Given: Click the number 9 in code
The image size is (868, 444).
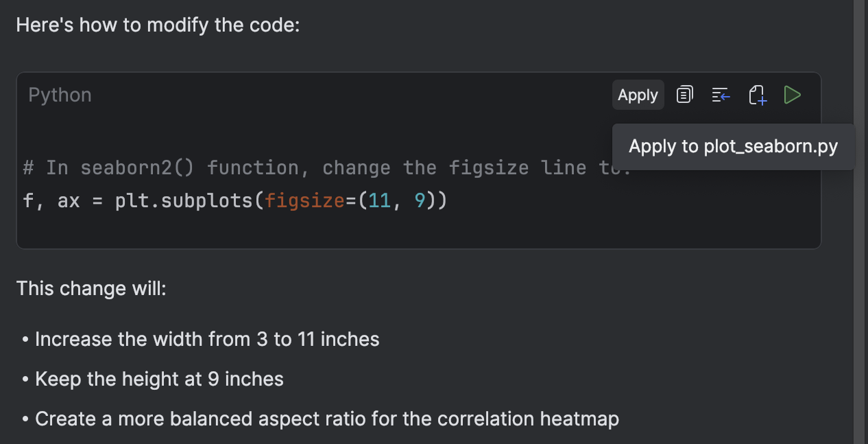Looking at the screenshot, I should (420, 201).
